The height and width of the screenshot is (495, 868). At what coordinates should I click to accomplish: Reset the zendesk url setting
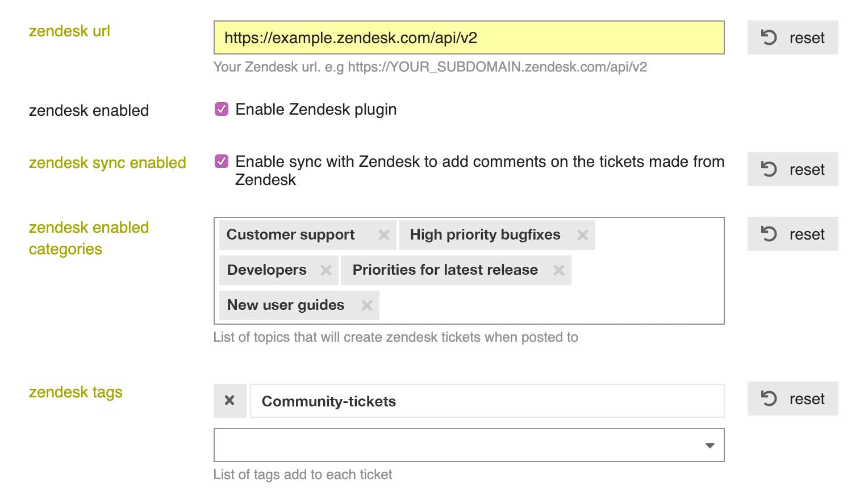click(x=792, y=37)
